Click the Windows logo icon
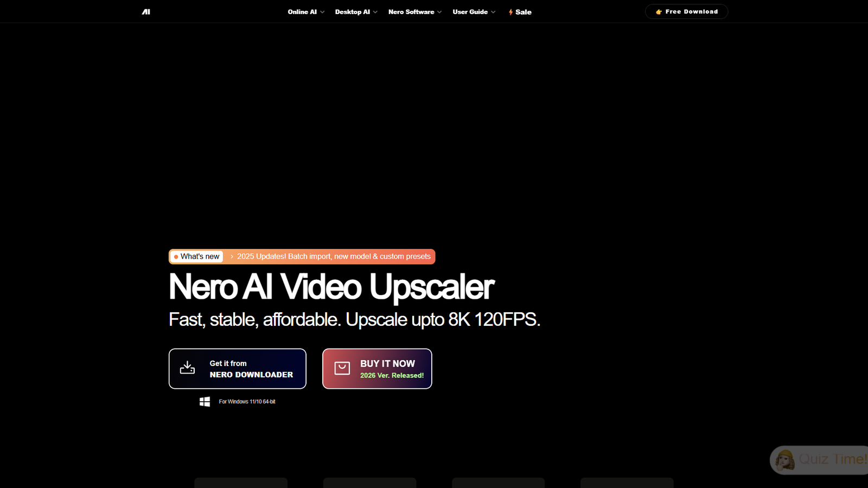 point(205,402)
